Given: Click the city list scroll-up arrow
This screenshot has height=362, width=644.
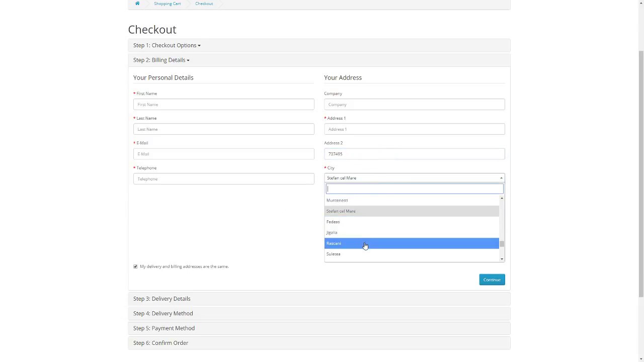Looking at the screenshot, I should pos(502,199).
